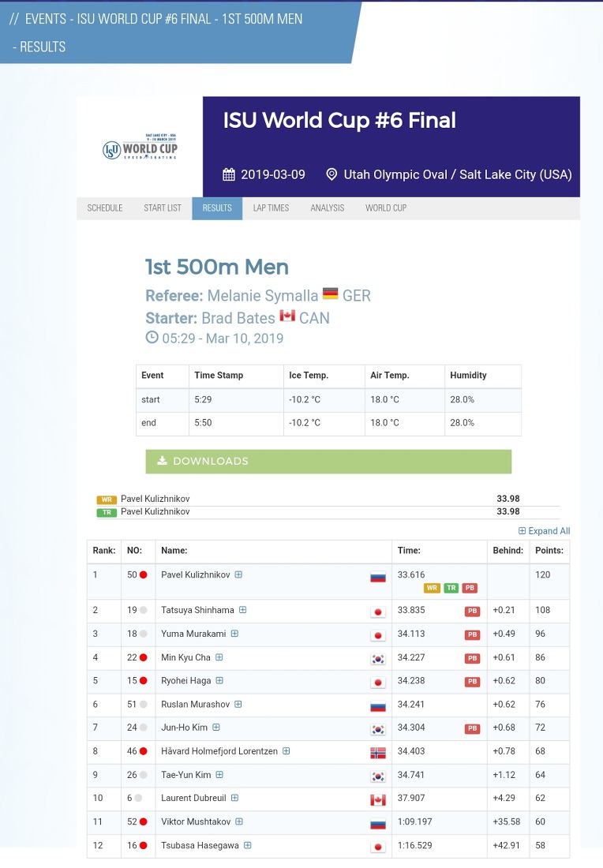Click the green Downloads button

coord(328,462)
